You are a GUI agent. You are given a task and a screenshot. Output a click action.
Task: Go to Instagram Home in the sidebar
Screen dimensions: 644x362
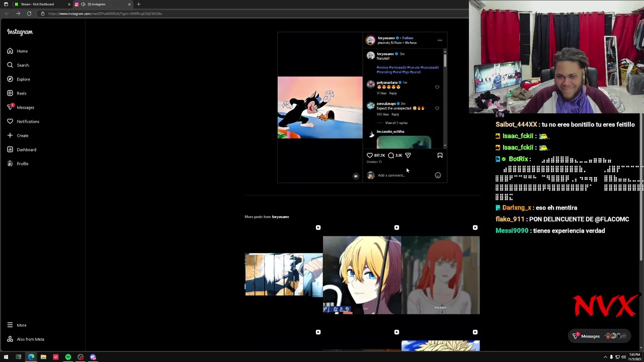pos(18,51)
